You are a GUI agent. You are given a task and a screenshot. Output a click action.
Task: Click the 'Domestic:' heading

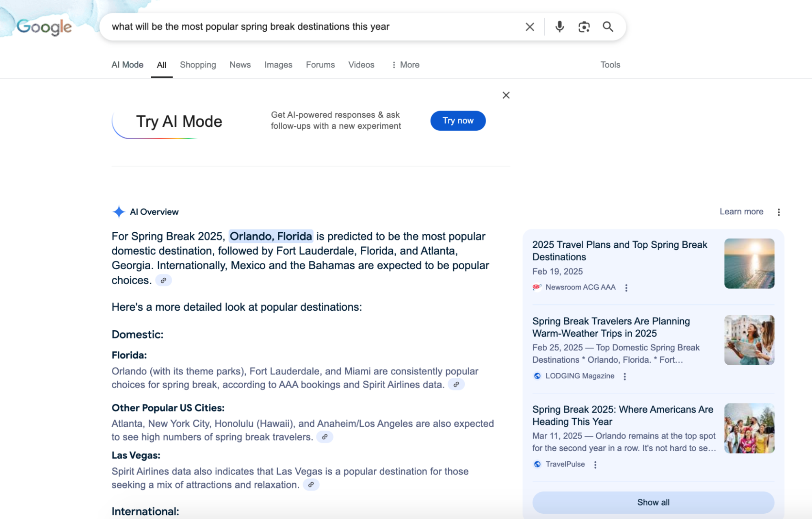click(x=137, y=335)
